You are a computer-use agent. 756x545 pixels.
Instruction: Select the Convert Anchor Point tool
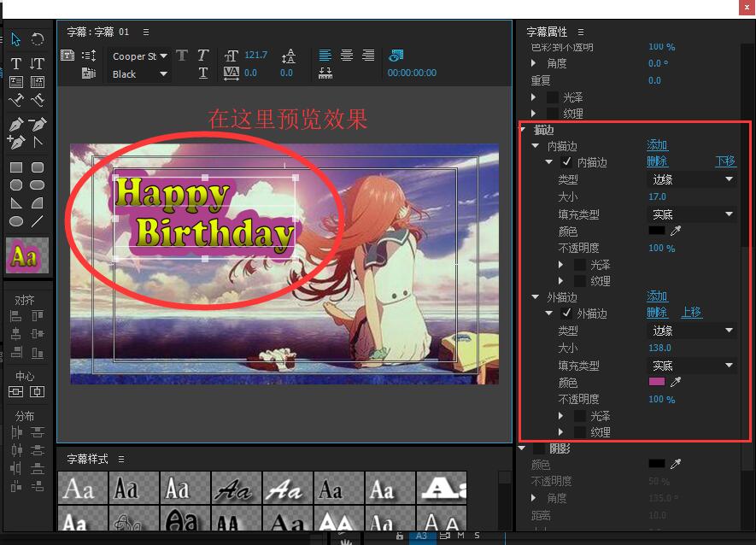tap(37, 142)
